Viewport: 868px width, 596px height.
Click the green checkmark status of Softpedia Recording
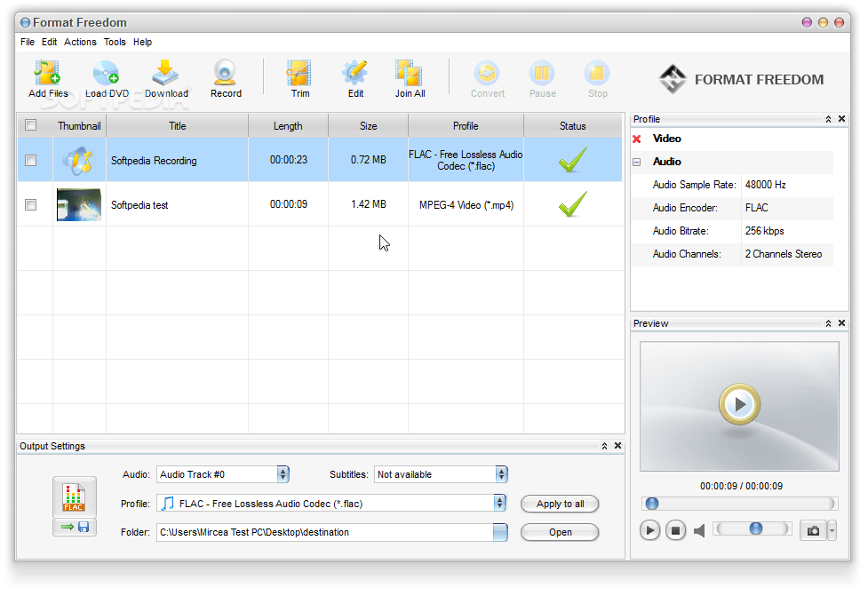point(572,160)
